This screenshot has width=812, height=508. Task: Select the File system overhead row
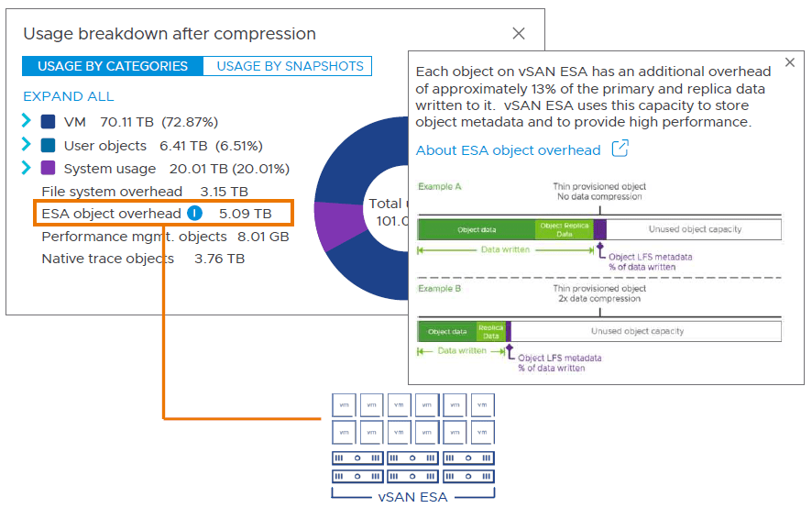(112, 192)
